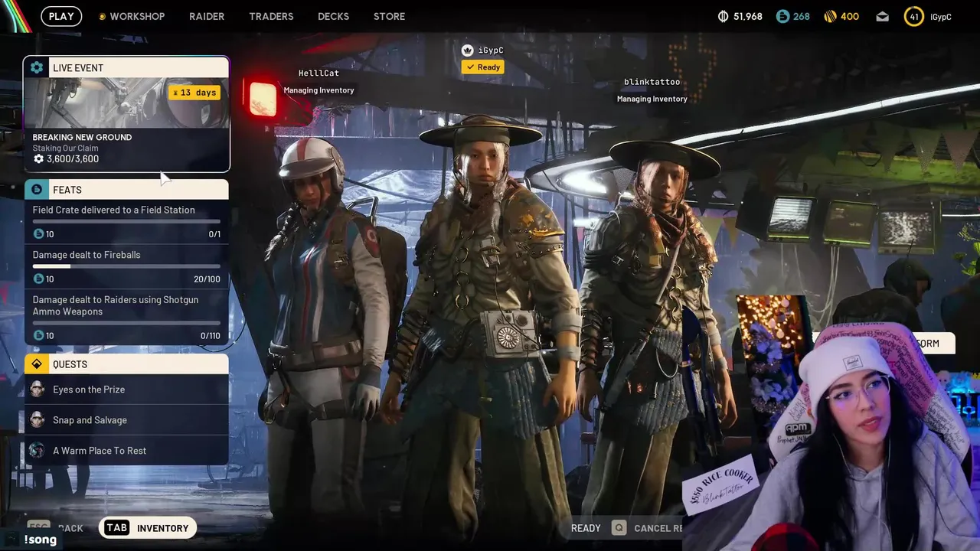Viewport: 980px width, 551px height.
Task: Open the TRADERS tab
Action: click(x=271, y=16)
